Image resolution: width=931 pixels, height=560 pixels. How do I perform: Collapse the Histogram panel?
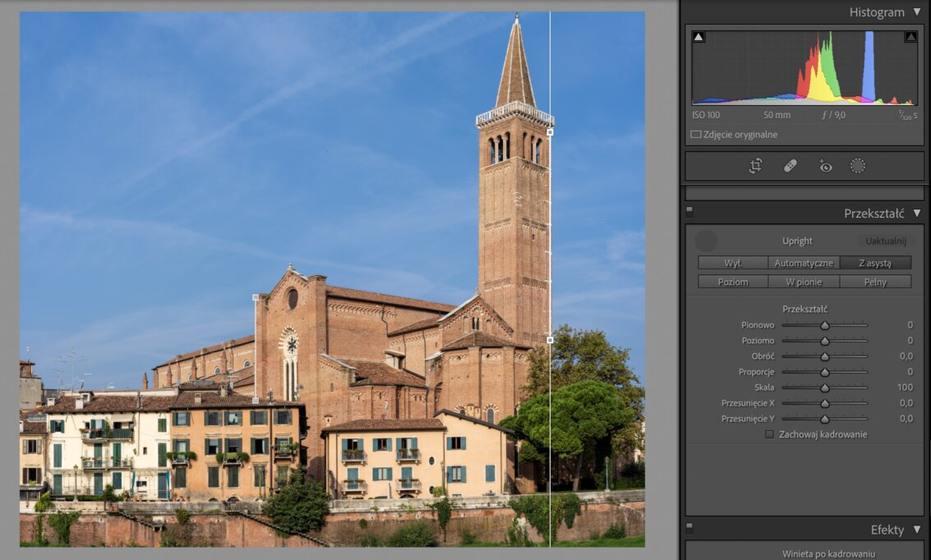tap(917, 12)
